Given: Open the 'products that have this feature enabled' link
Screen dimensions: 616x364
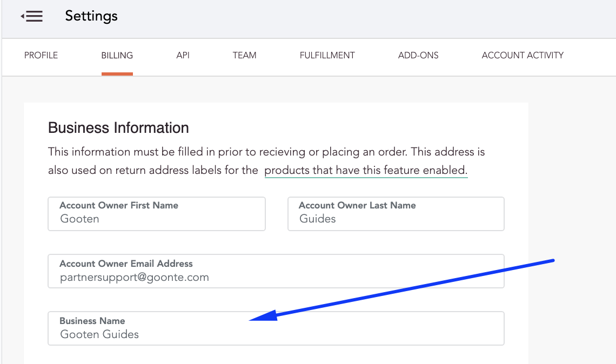Looking at the screenshot, I should pos(366,171).
